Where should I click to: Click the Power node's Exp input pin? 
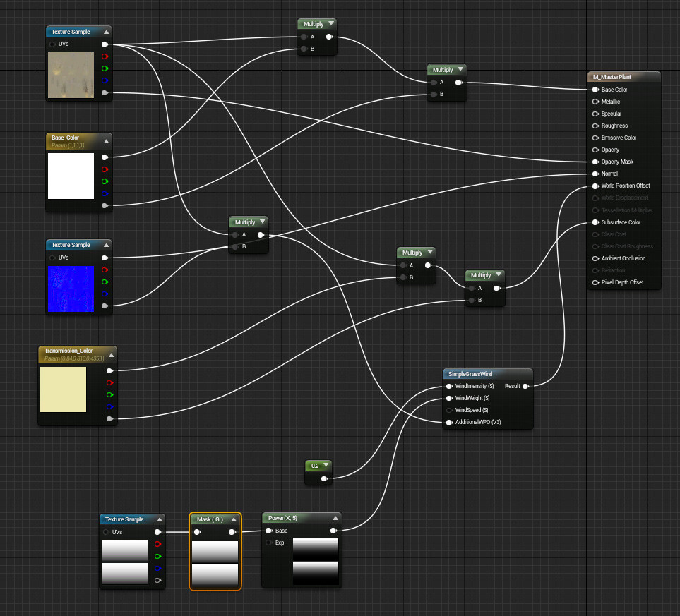point(269,543)
